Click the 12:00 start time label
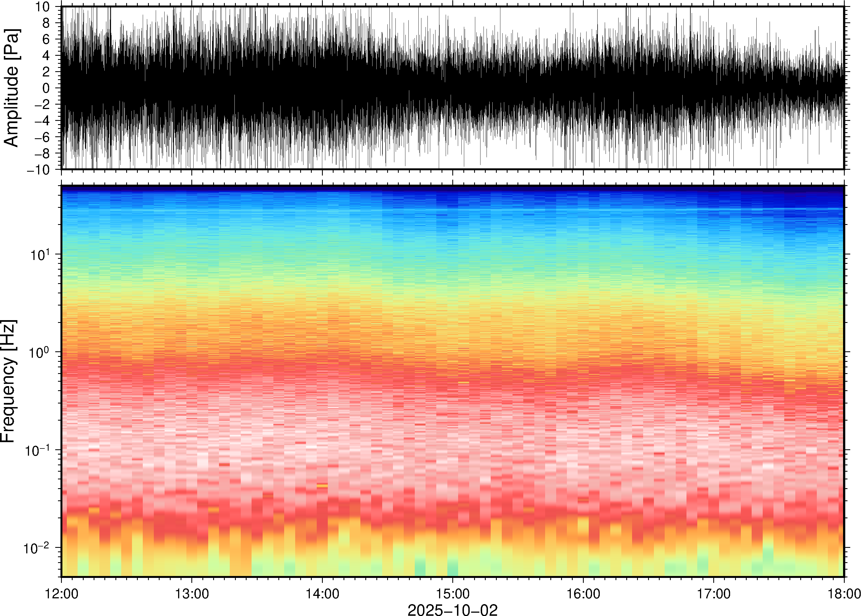Viewport: 861px width, 616px height. tap(62, 594)
